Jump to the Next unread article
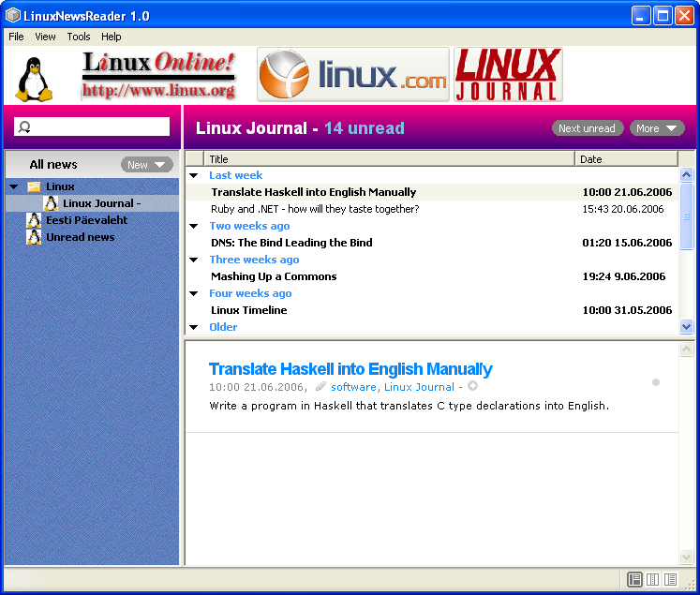Image resolution: width=700 pixels, height=595 pixels. pos(587,128)
